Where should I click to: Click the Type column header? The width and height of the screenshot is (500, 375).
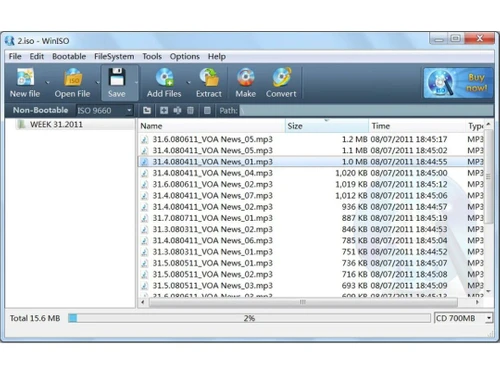[475, 126]
